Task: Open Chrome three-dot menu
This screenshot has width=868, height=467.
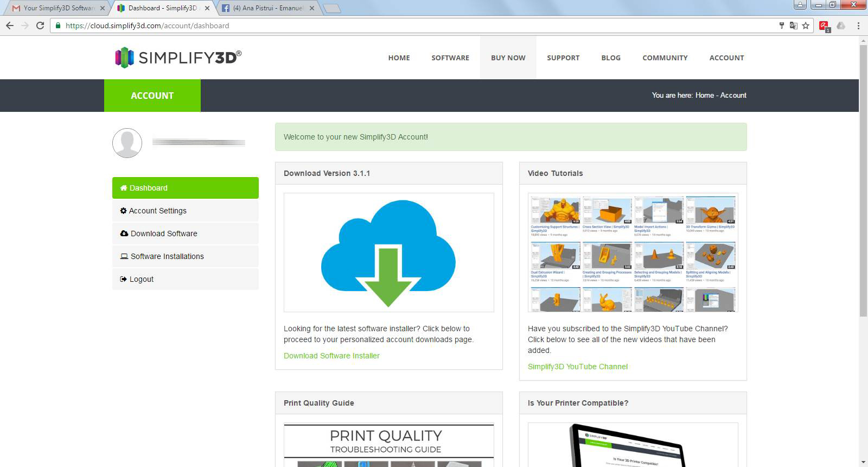Action: 858,26
